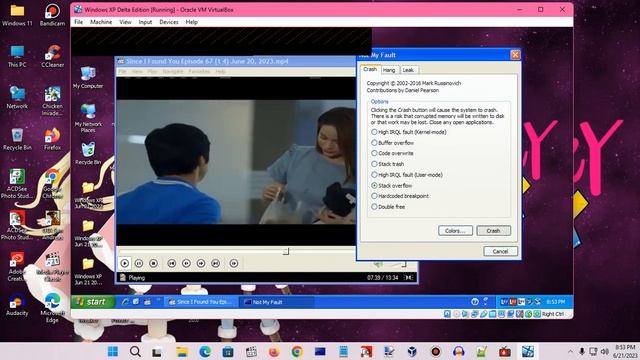Click Cancel in Not My Fault dialog
The height and width of the screenshot is (360, 640).
[x=500, y=251]
